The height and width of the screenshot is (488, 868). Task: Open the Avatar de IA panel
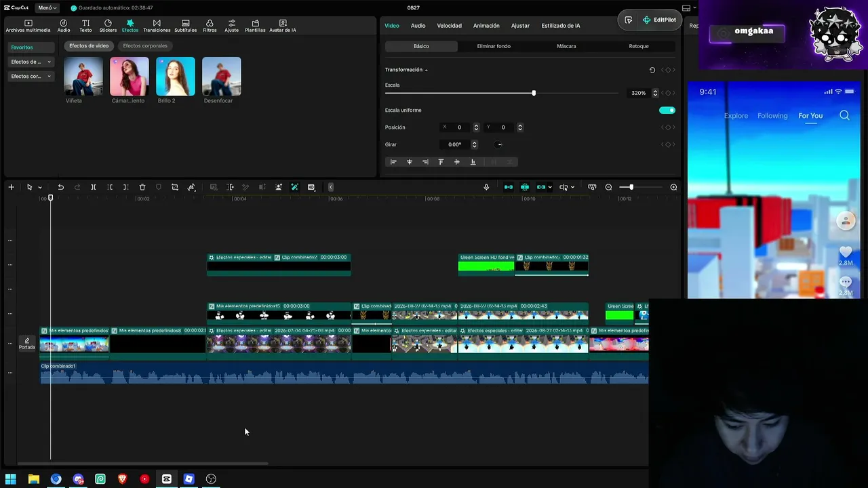click(x=283, y=26)
